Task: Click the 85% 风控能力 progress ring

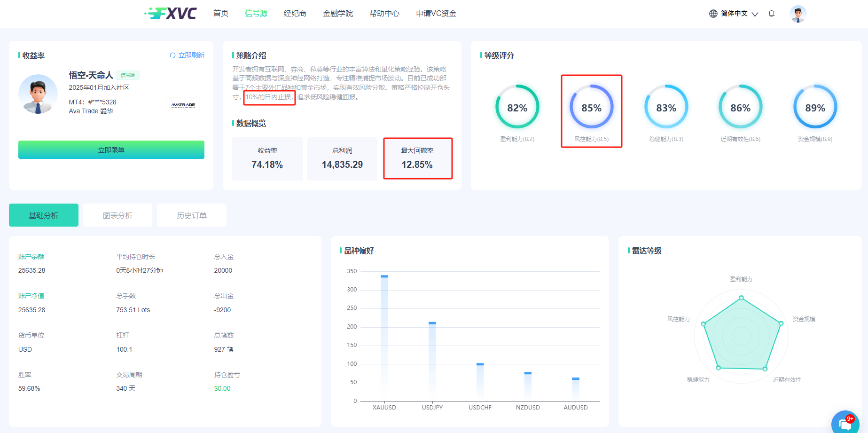Action: [591, 107]
